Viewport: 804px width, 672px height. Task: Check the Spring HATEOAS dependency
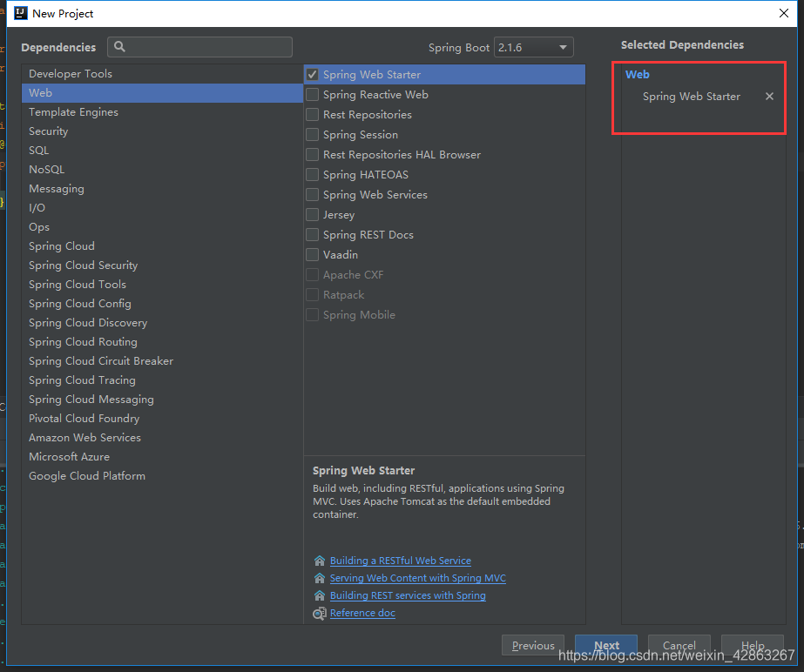click(312, 175)
